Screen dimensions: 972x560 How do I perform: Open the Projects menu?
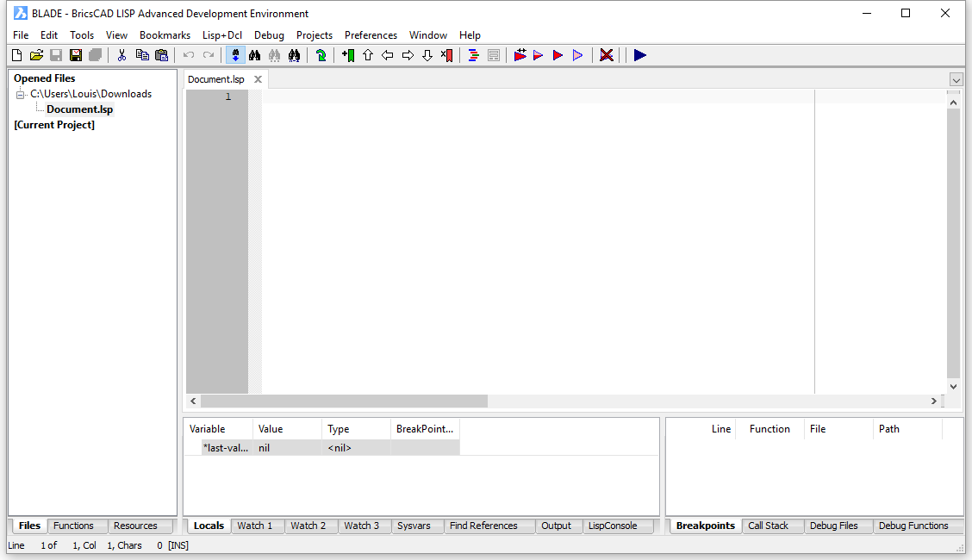(315, 35)
